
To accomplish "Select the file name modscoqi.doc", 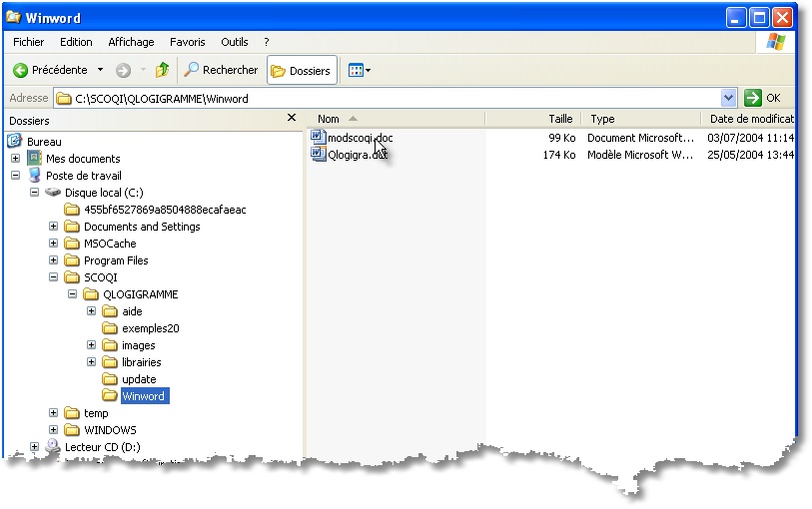I will tap(361, 138).
